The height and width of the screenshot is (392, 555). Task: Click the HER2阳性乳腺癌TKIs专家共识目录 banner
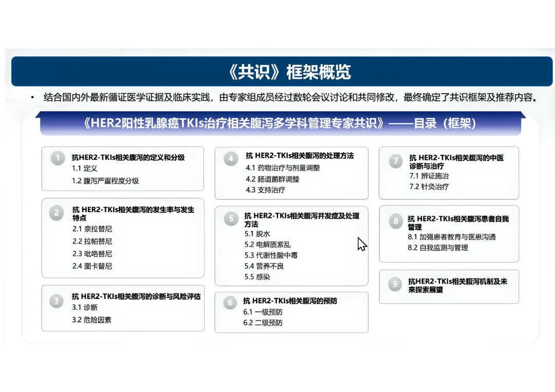click(x=281, y=123)
